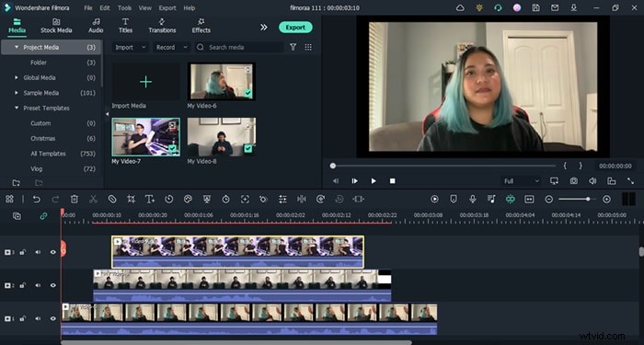Viewport: 644px width, 345px height.
Task: Click the Snapshot camera icon under the preview
Action: 574,180
